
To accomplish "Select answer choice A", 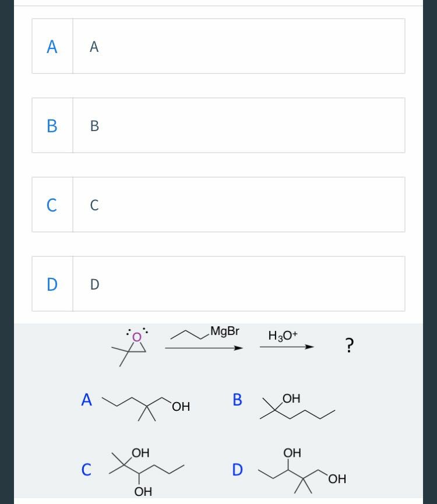I will [x=218, y=46].
